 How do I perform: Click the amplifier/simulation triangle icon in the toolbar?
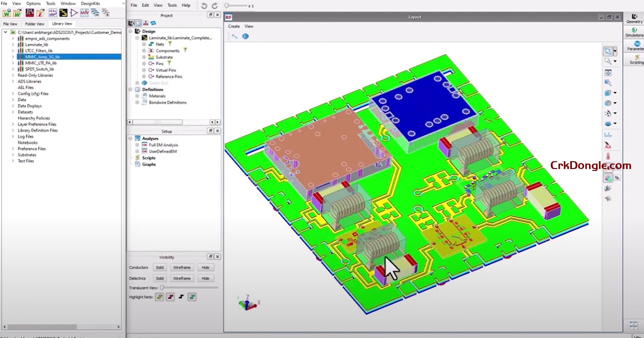pos(75,13)
